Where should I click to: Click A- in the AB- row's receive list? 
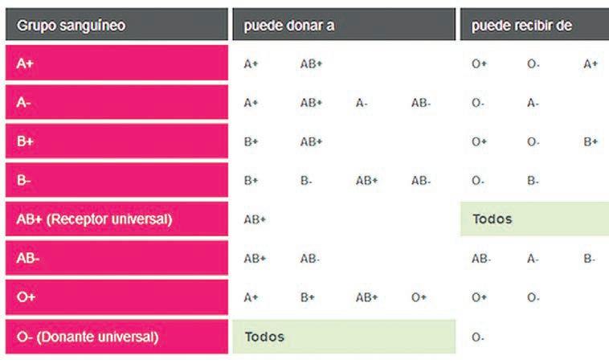click(533, 259)
